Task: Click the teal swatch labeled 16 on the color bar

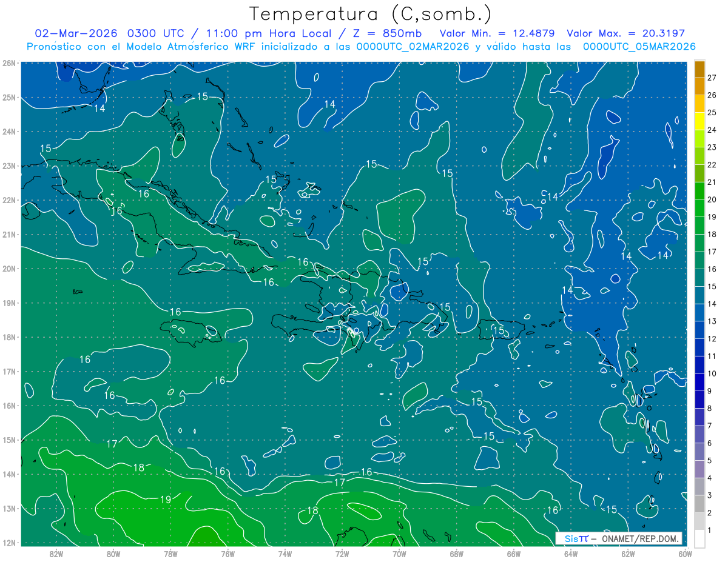Action: [699, 261]
